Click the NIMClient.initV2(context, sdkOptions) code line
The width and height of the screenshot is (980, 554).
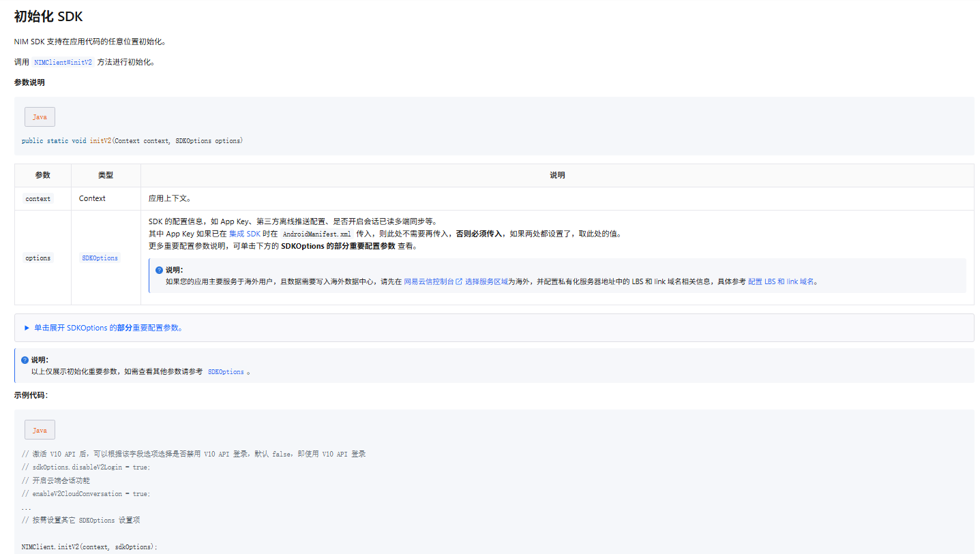pos(89,547)
